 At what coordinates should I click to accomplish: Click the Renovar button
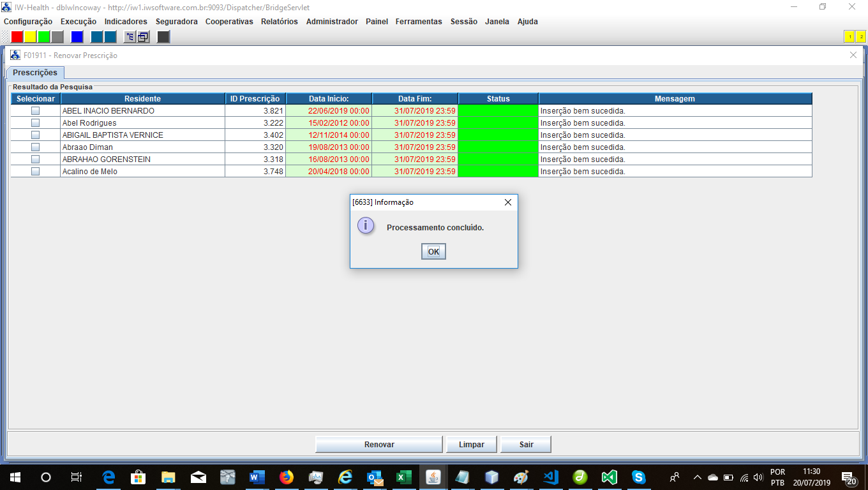379,445
